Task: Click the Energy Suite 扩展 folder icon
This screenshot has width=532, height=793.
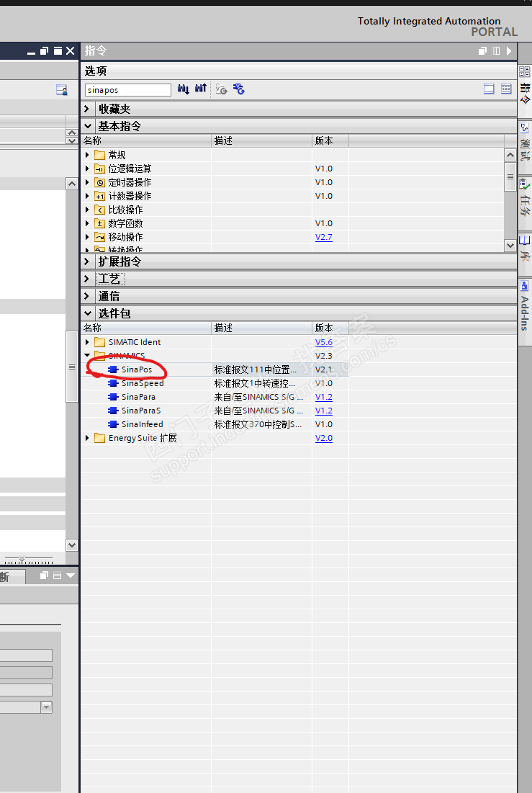Action: point(99,438)
